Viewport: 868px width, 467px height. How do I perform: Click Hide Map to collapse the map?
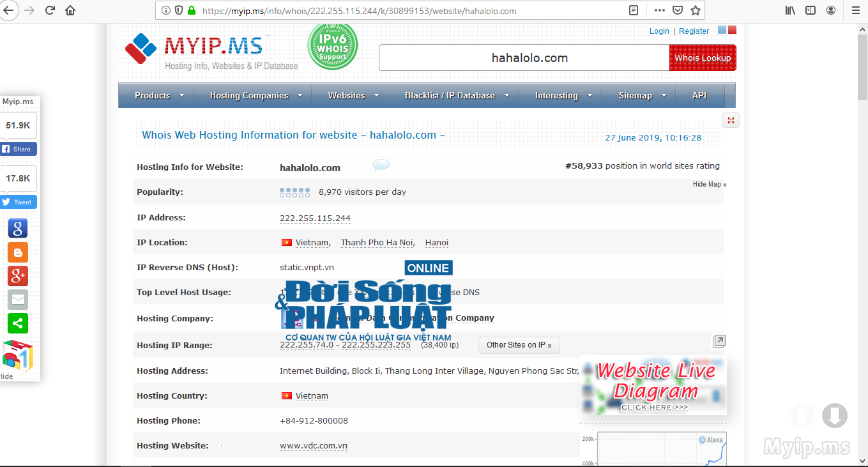pyautogui.click(x=709, y=184)
